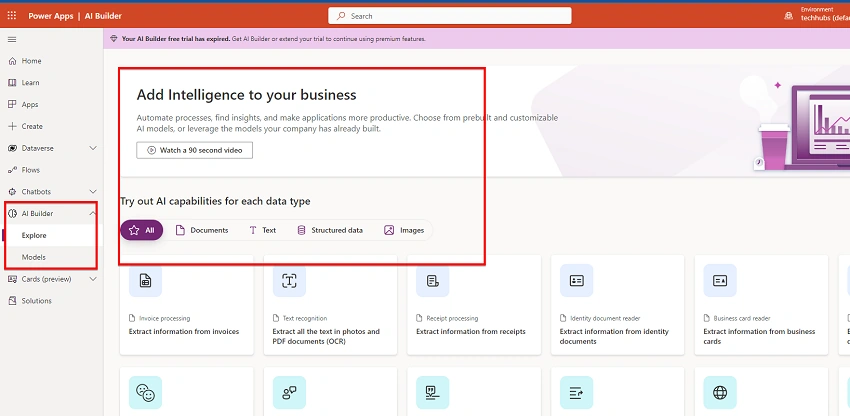Collapse the AI Builder chevron
Viewport: 850px width, 416px height.
click(x=93, y=213)
